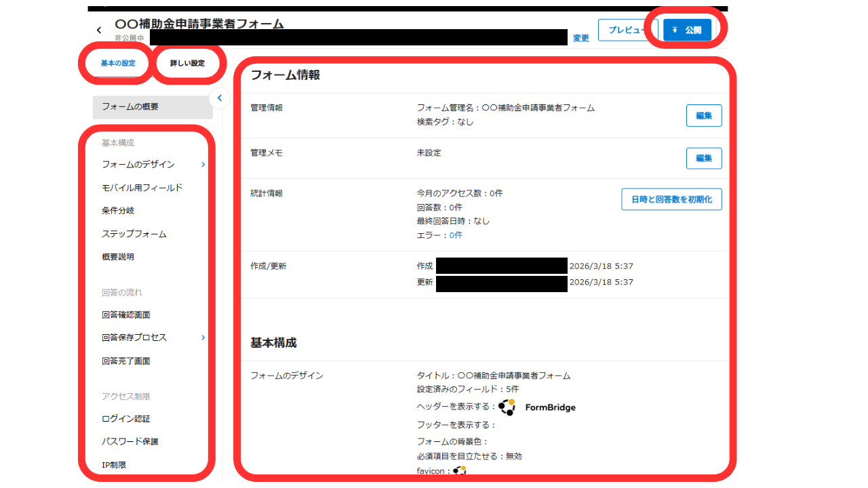Image resolution: width=868 pixels, height=488 pixels.
Task: Click 検索タグ：なし text
Action: 446,122
